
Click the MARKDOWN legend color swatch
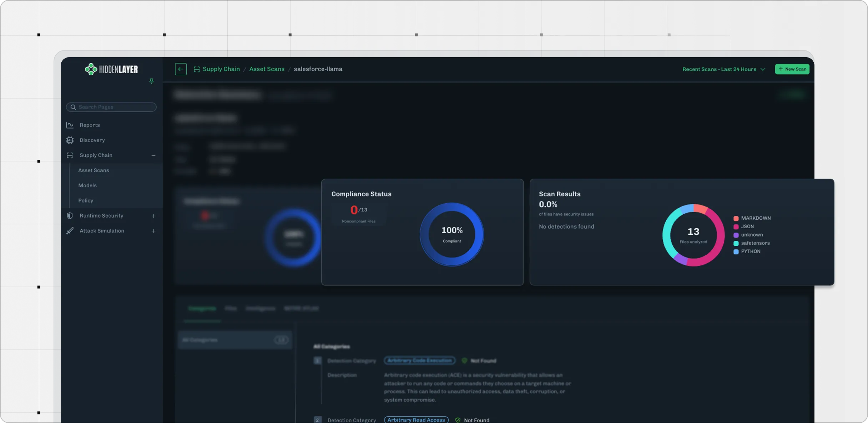coord(736,218)
